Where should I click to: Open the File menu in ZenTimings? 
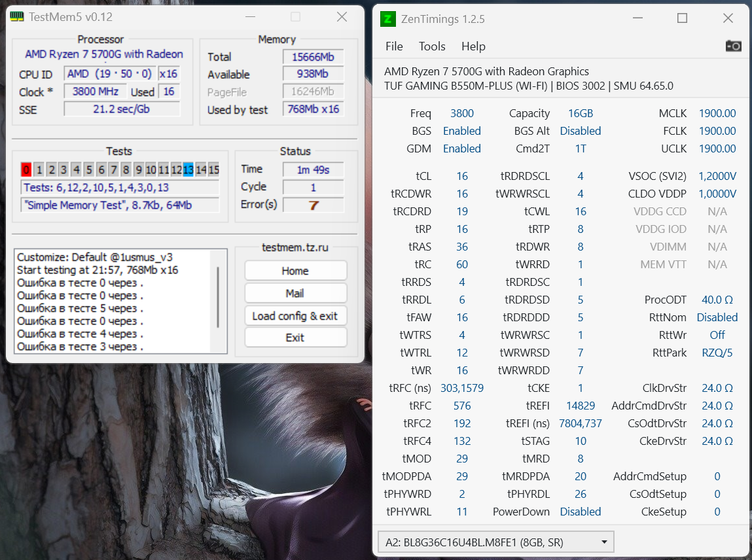pyautogui.click(x=394, y=46)
